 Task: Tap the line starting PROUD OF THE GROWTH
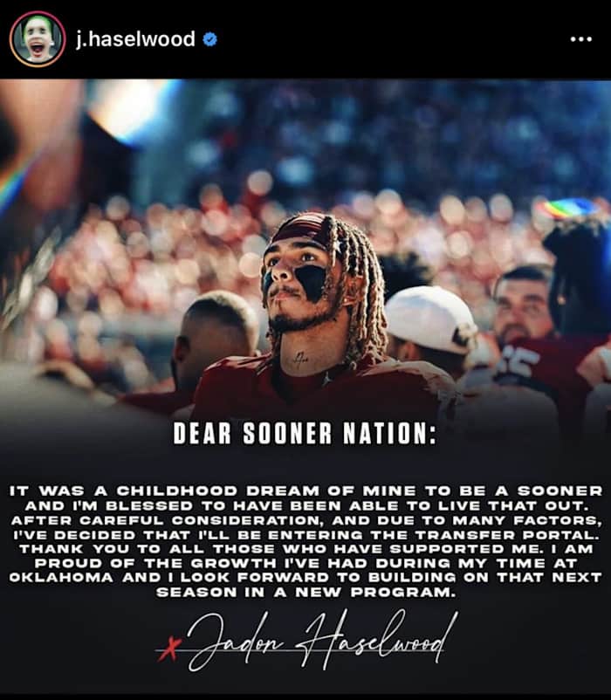(x=306, y=563)
